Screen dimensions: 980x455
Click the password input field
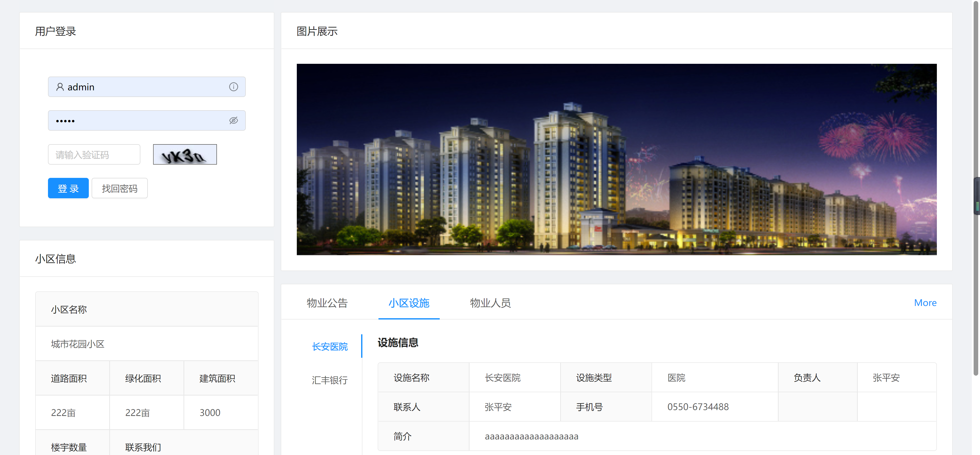[141, 121]
